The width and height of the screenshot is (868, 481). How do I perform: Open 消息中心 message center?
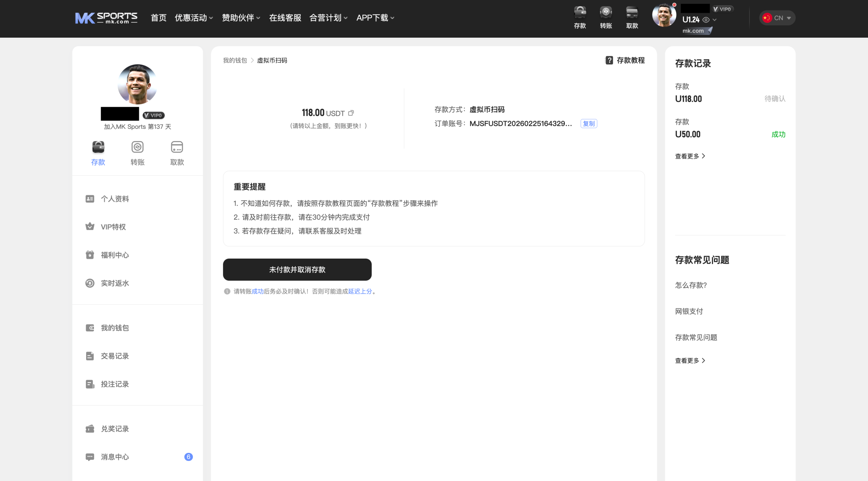(115, 457)
